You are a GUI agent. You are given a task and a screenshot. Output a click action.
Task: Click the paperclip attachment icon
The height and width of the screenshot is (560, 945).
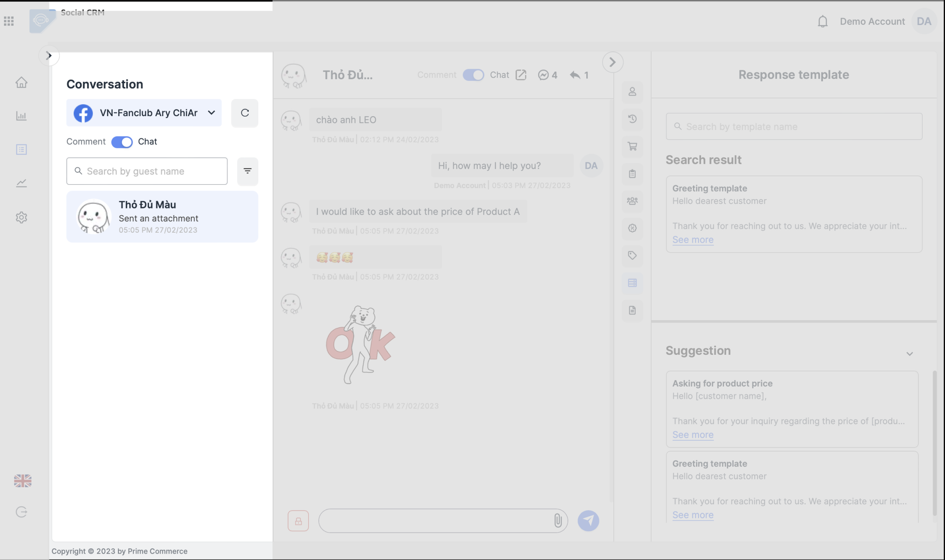point(558,520)
